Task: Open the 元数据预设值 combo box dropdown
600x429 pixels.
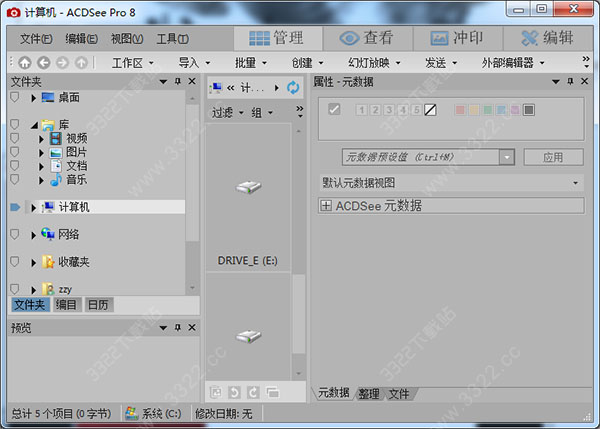Action: click(507, 157)
